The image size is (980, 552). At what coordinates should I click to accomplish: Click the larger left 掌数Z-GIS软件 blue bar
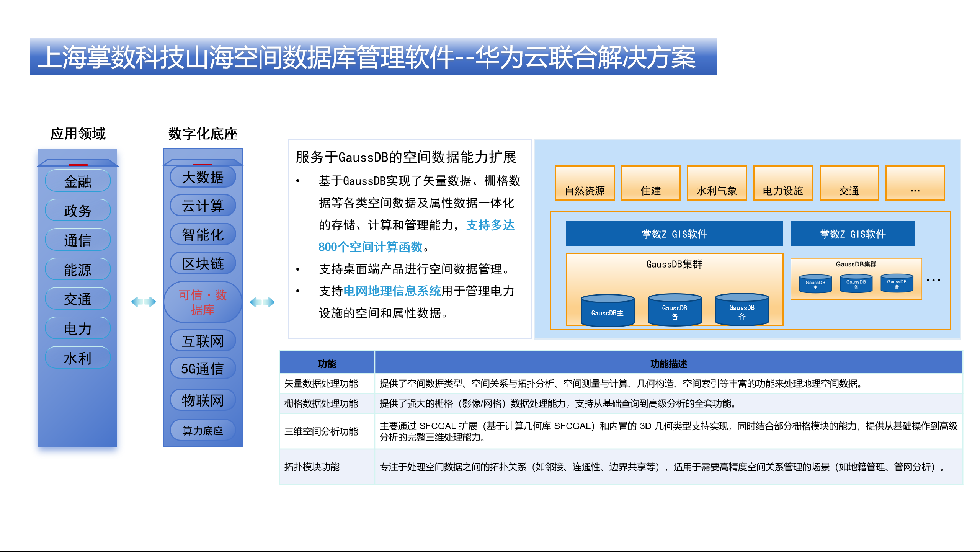tap(674, 234)
